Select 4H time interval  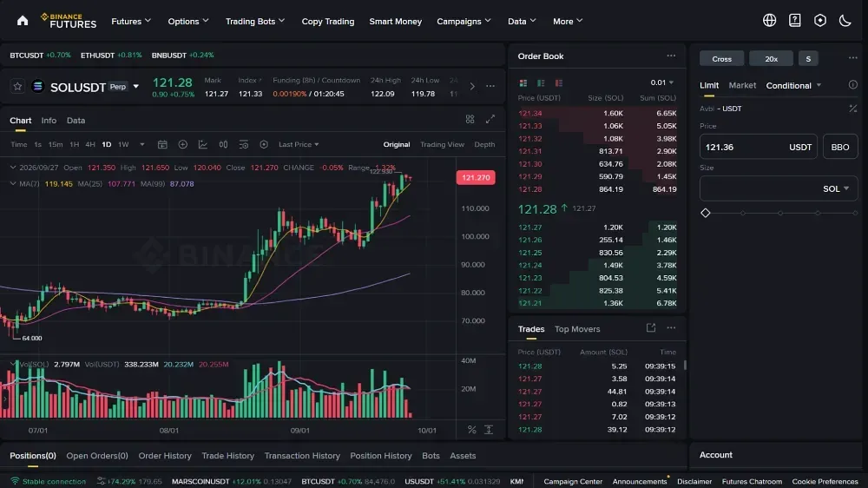[89, 144]
